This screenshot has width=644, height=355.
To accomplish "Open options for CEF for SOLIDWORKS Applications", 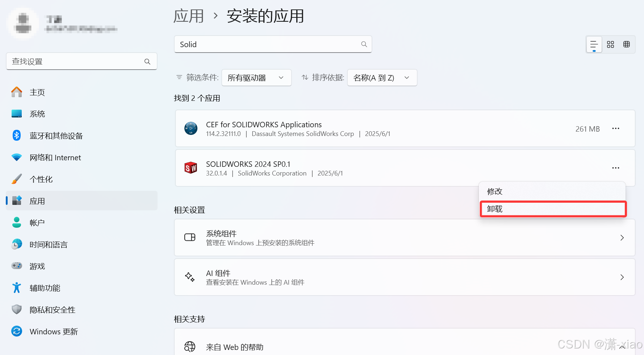I will click(x=616, y=129).
